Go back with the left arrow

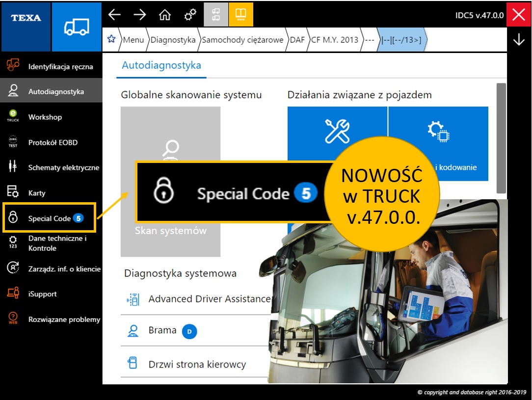point(114,15)
